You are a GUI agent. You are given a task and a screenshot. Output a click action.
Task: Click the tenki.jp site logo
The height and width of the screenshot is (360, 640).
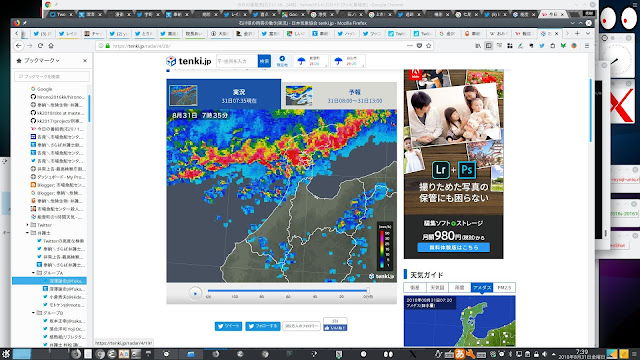tap(189, 61)
